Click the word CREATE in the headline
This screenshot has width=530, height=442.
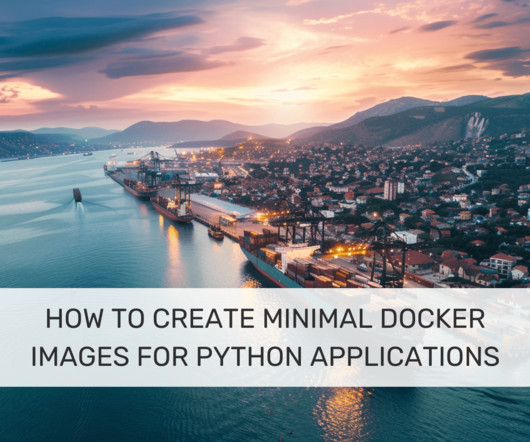[203, 318]
